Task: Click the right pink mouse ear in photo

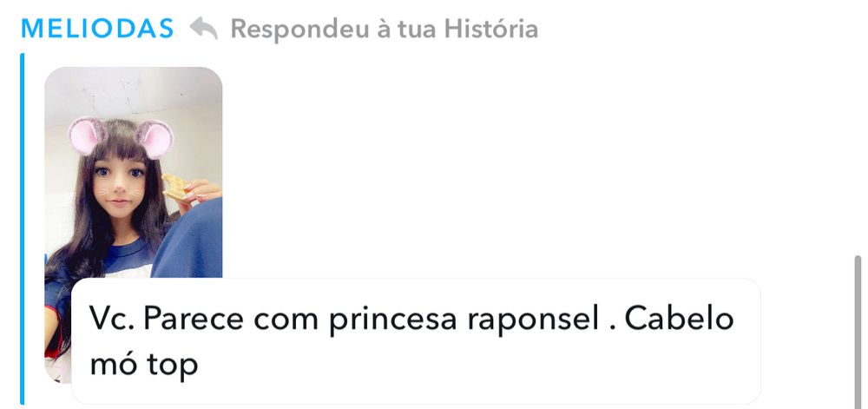Action: [155, 139]
